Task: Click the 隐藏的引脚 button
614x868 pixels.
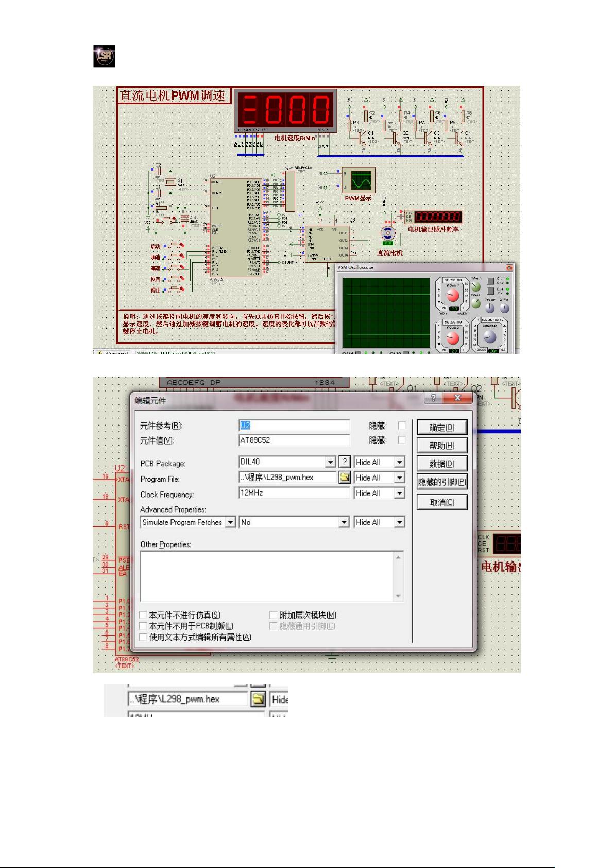Action: tap(442, 482)
